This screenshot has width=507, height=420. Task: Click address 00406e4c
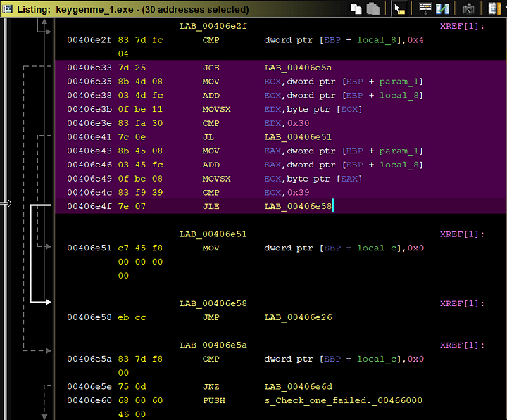coord(89,193)
